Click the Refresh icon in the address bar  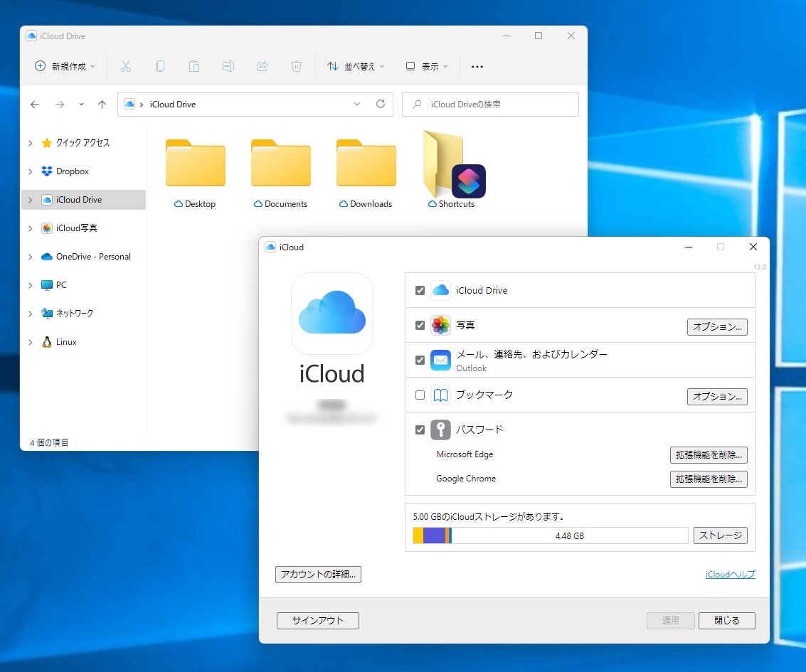click(x=381, y=104)
